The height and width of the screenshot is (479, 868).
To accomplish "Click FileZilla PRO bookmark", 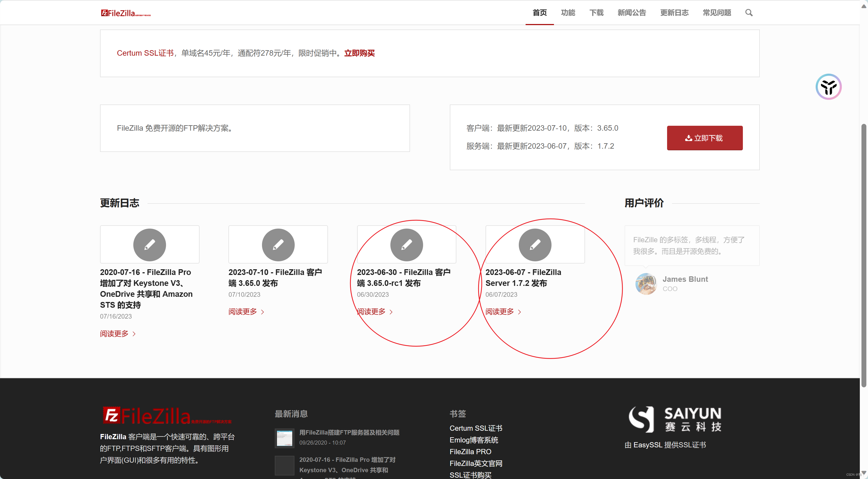I will tap(470, 452).
